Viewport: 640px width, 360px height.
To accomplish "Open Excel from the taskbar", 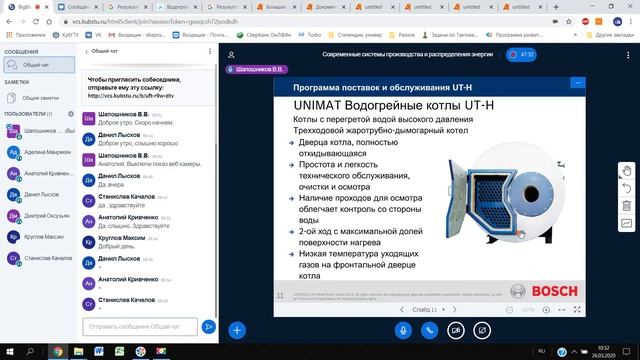I will pos(120,351).
